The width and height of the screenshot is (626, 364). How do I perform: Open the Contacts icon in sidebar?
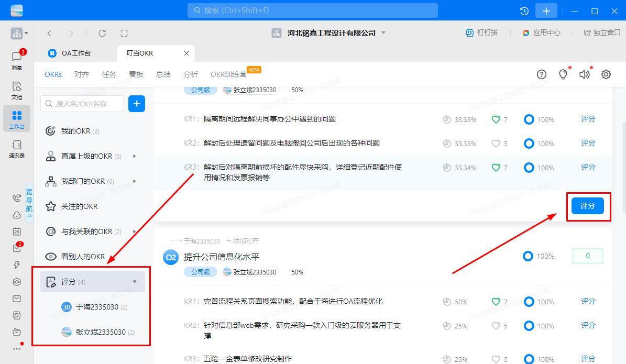17,145
